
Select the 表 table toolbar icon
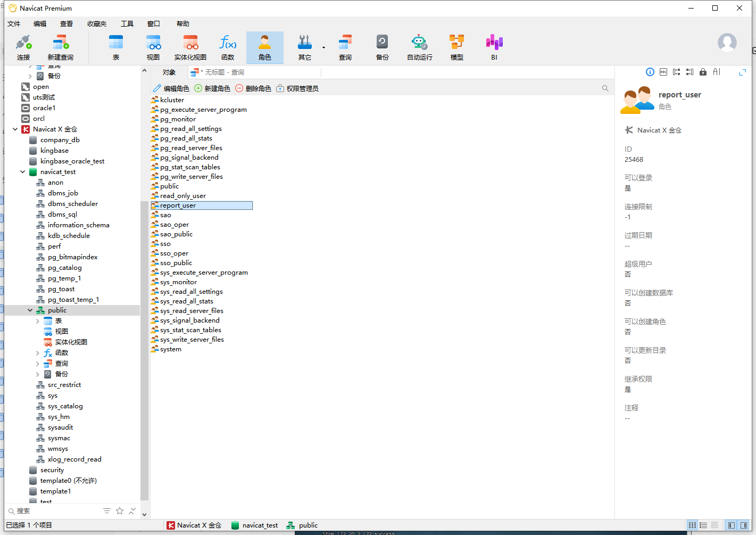[x=116, y=48]
